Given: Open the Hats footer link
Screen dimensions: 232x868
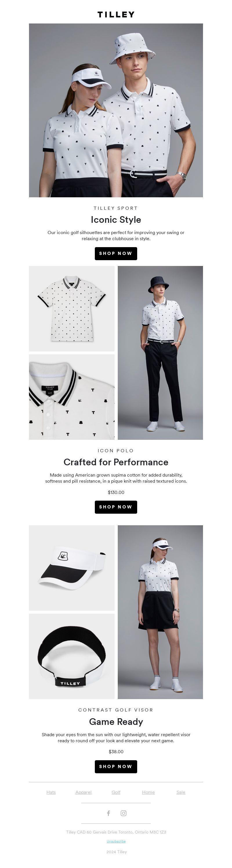Looking at the screenshot, I should 51,792.
